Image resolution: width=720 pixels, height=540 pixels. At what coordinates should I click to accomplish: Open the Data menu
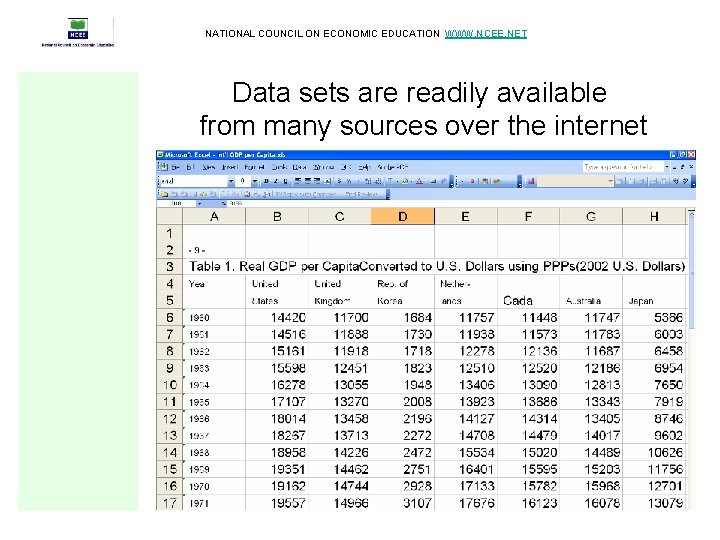click(x=299, y=168)
